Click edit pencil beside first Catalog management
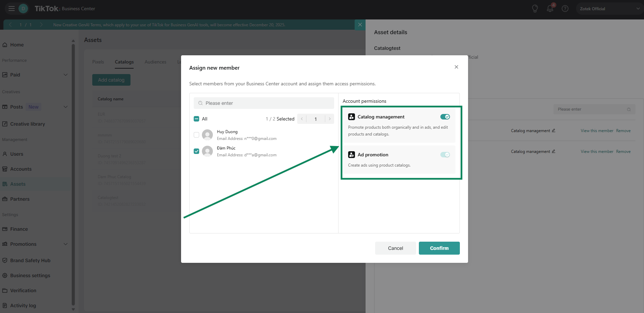 [553, 131]
